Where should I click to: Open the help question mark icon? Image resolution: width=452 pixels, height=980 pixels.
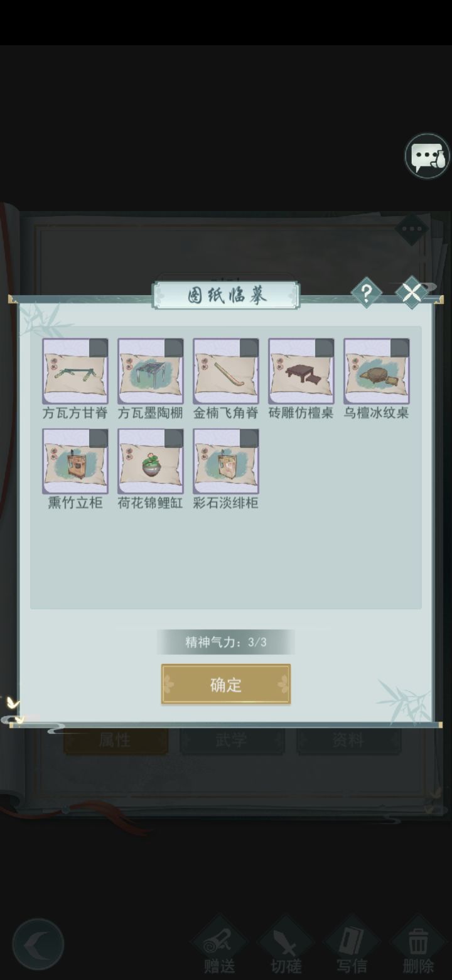click(367, 293)
